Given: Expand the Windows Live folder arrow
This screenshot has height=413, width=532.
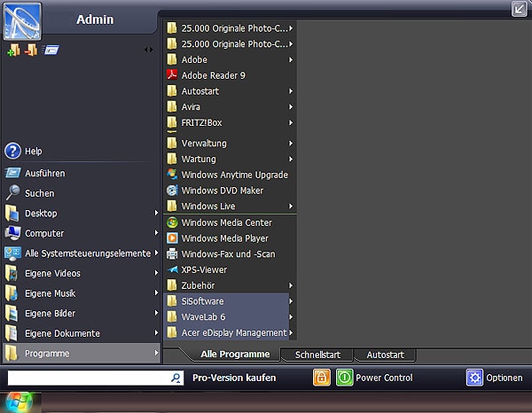Looking at the screenshot, I should click(x=291, y=206).
